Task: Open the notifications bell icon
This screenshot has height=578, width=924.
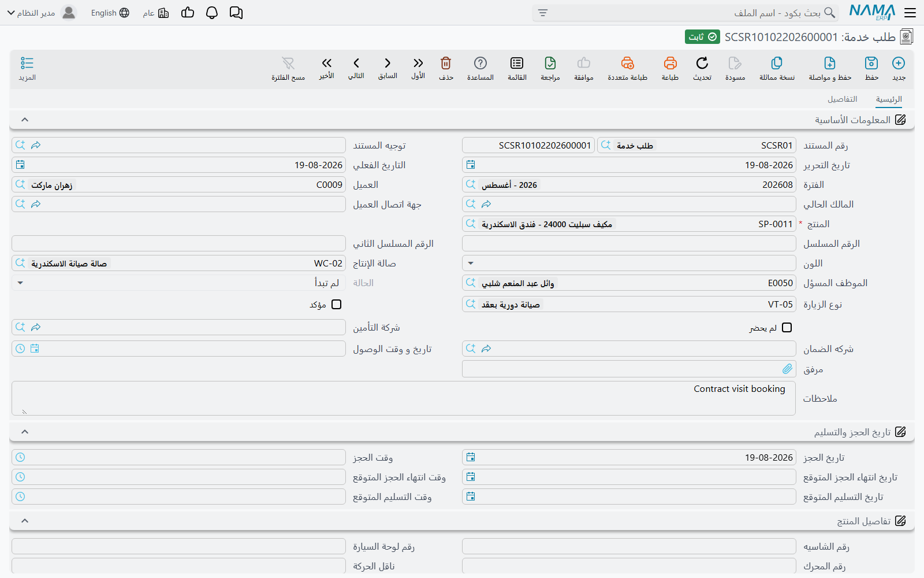Action: [x=212, y=13]
